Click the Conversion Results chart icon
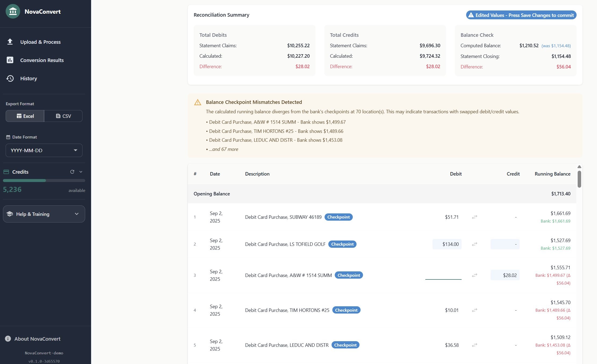Screen dimensions: 597x364 click(x=10, y=60)
